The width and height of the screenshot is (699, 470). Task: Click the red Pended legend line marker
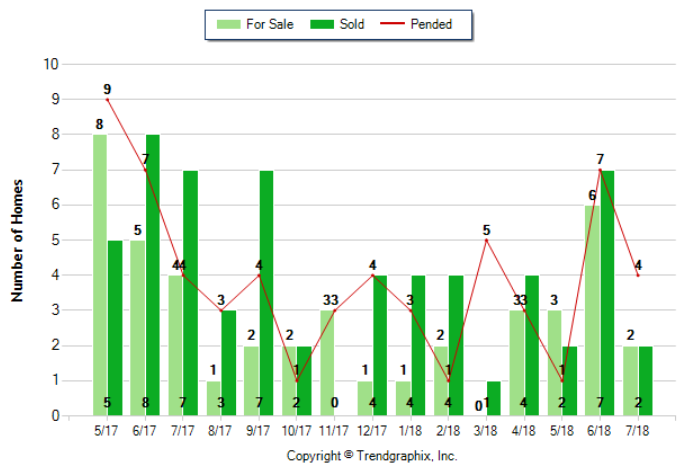pos(392,24)
